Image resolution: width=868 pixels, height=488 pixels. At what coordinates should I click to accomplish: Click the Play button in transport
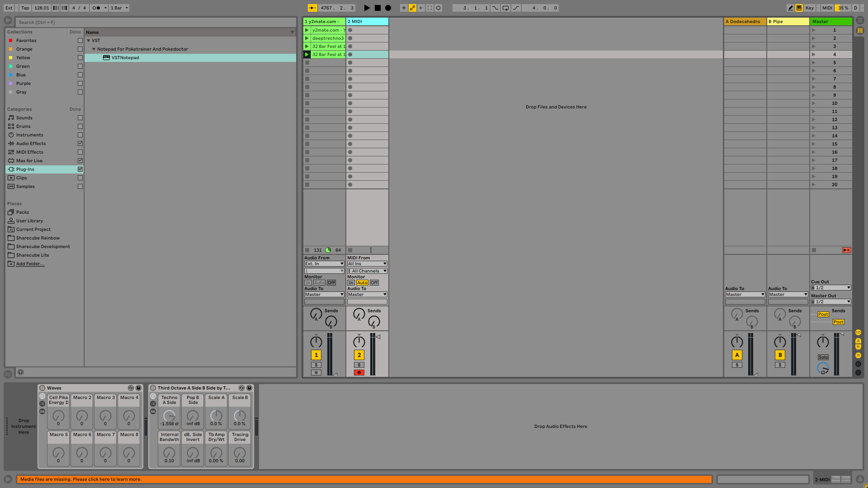pos(367,8)
